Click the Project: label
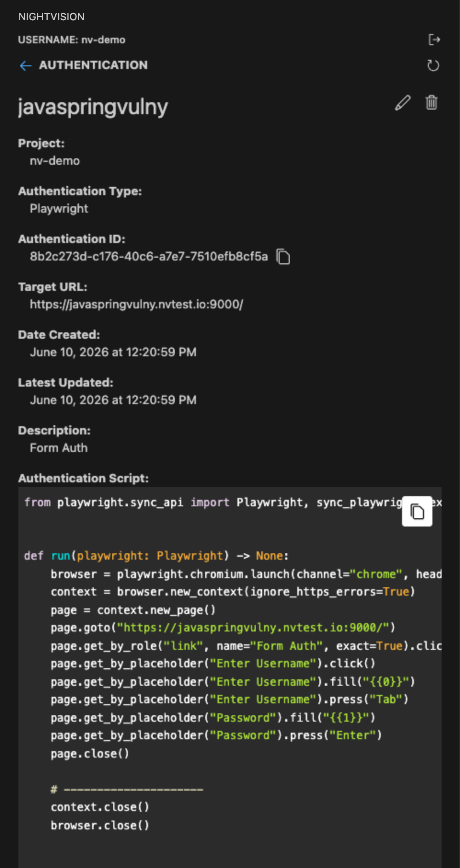The width and height of the screenshot is (460, 868). [41, 143]
